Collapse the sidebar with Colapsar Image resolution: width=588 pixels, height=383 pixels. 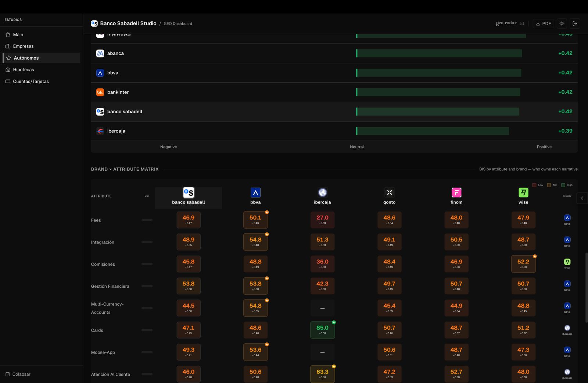tap(21, 374)
